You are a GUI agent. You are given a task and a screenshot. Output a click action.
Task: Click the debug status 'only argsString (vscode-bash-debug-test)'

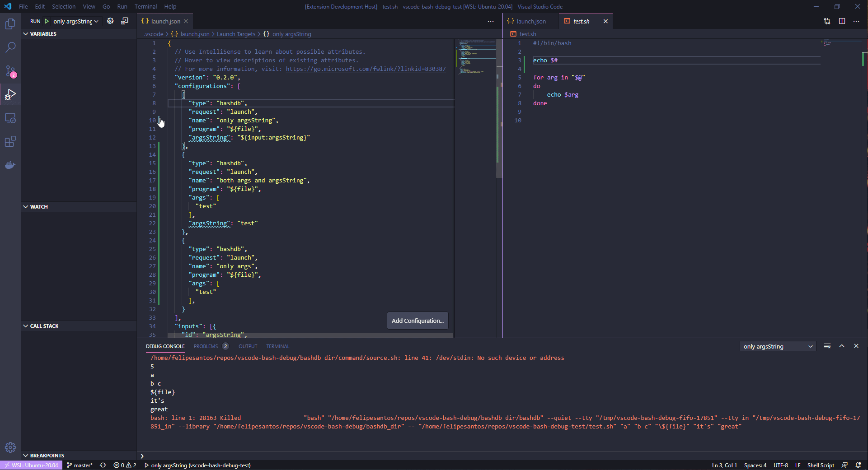[x=197, y=465]
